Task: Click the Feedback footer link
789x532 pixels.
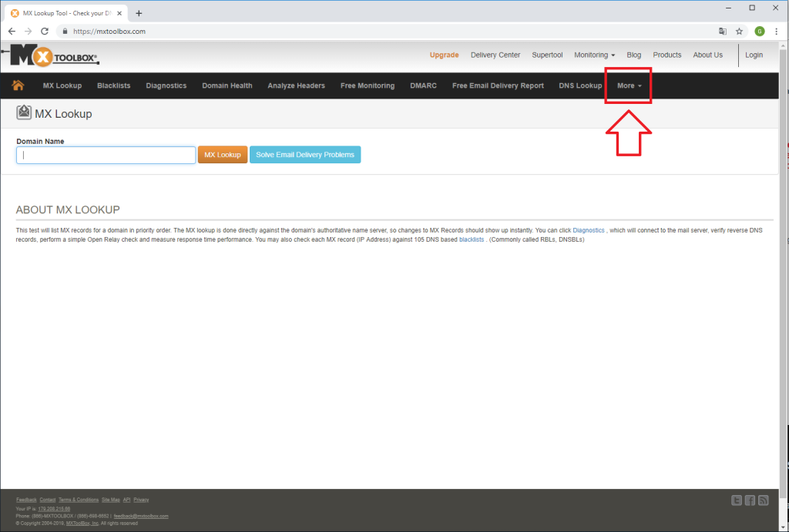Action: tap(26, 500)
